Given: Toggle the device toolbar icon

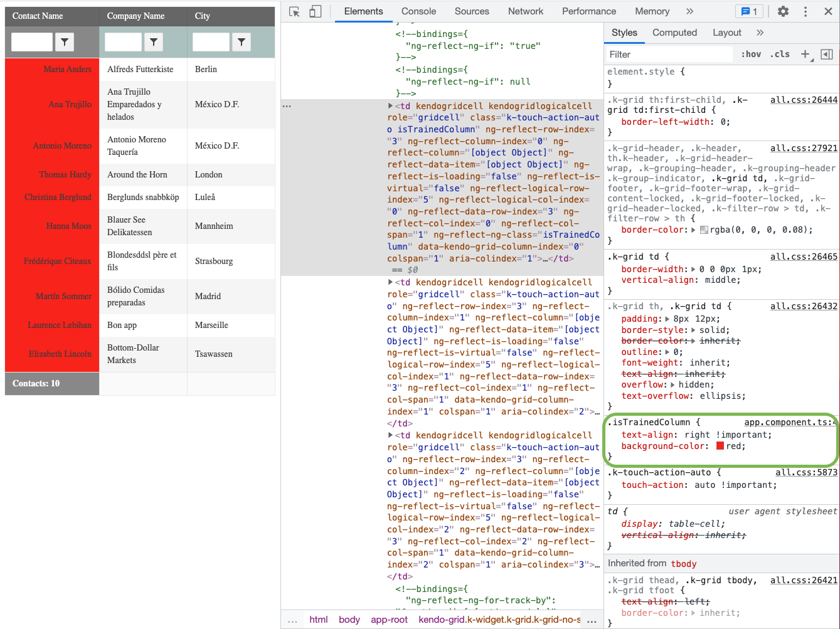Looking at the screenshot, I should (x=316, y=11).
